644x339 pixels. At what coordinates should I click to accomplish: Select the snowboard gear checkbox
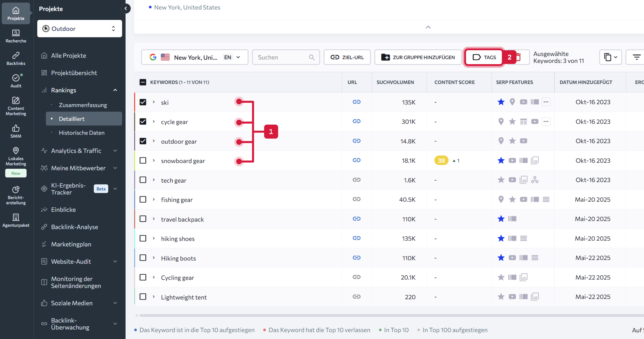coord(143,160)
